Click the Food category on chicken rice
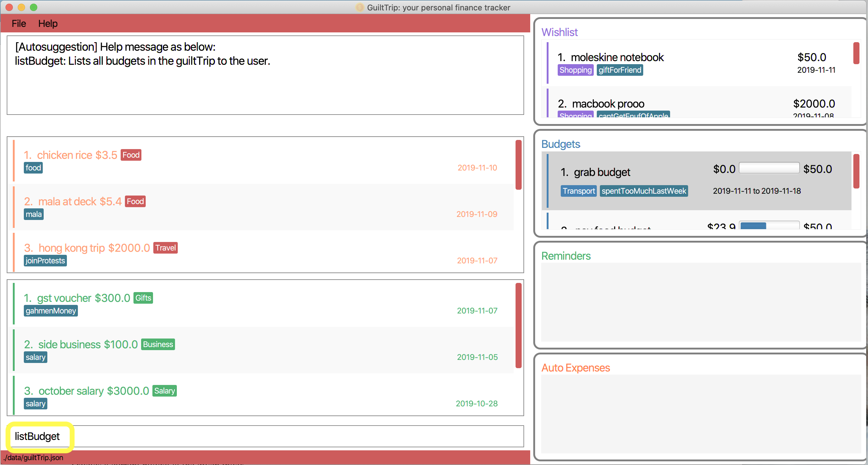Viewport: 868px width, 465px height. [x=131, y=155]
